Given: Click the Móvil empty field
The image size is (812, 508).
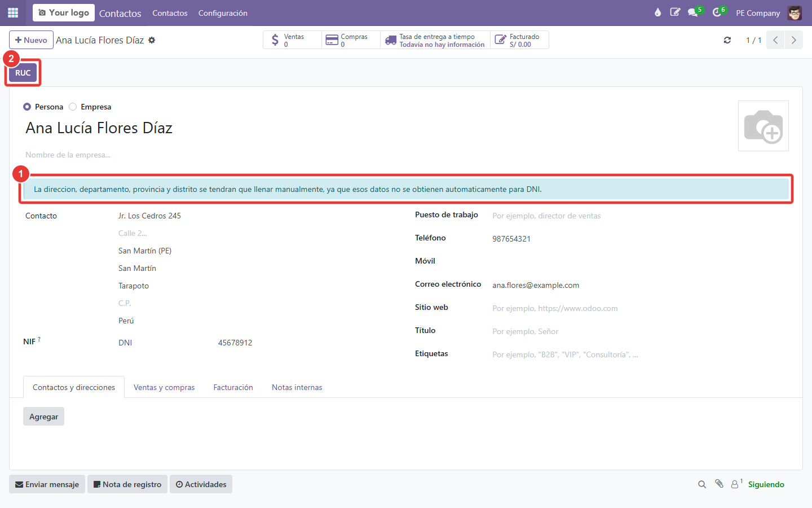Looking at the screenshot, I should (641, 262).
